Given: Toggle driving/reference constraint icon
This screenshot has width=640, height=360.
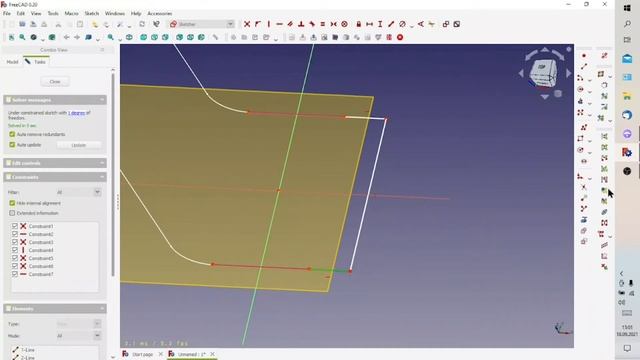Looking at the screenshot, I should [x=446, y=24].
